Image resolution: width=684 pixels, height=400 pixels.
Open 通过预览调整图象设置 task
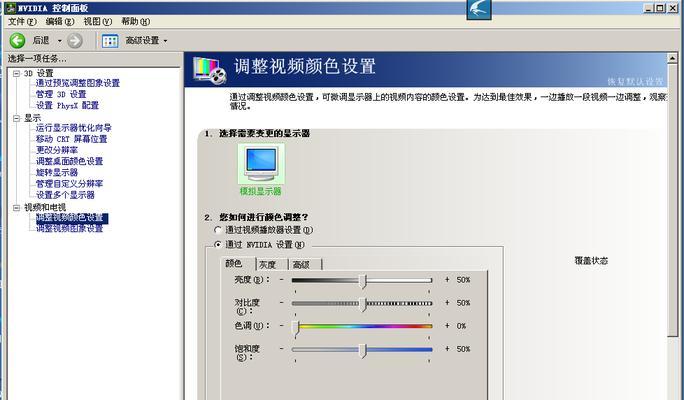tap(78, 83)
